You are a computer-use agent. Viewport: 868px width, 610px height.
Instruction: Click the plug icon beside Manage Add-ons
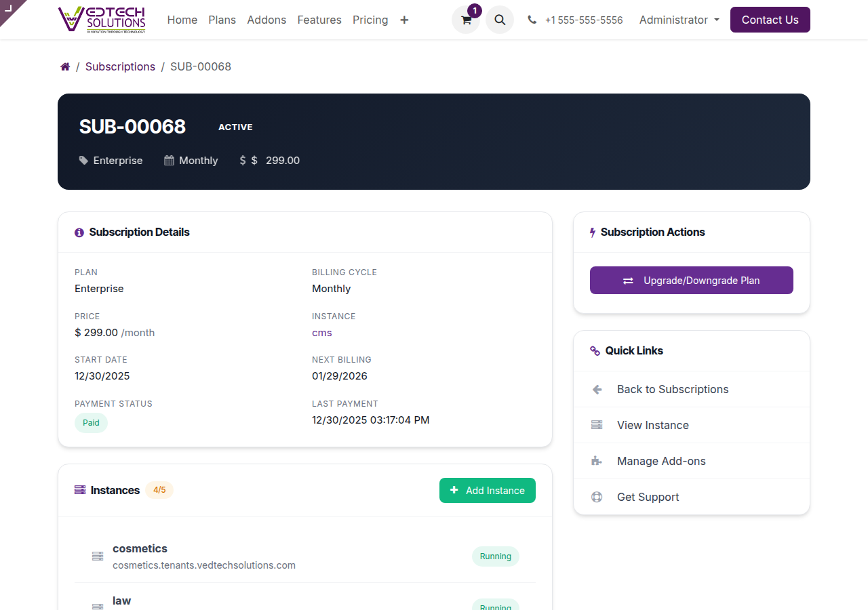pos(596,461)
